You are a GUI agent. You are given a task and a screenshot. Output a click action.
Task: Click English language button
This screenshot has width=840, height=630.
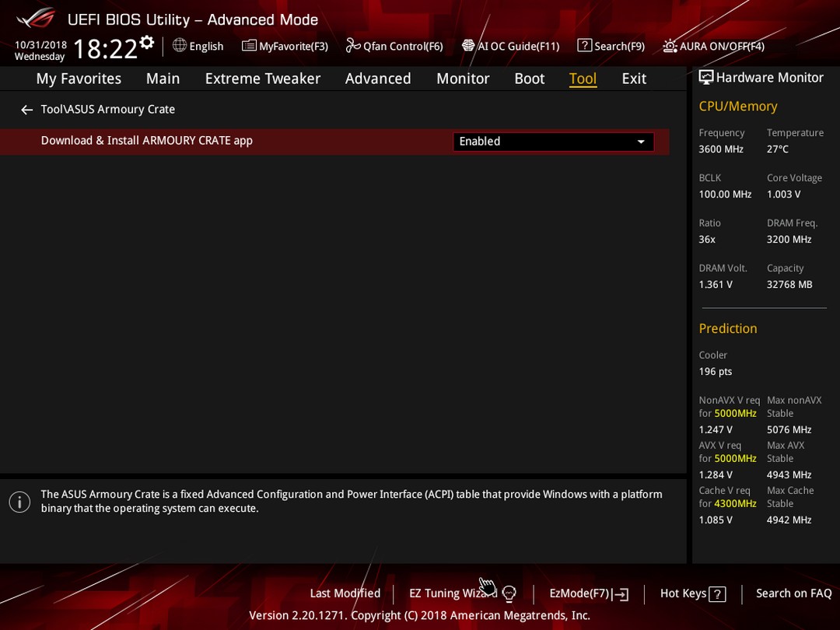pyautogui.click(x=206, y=47)
